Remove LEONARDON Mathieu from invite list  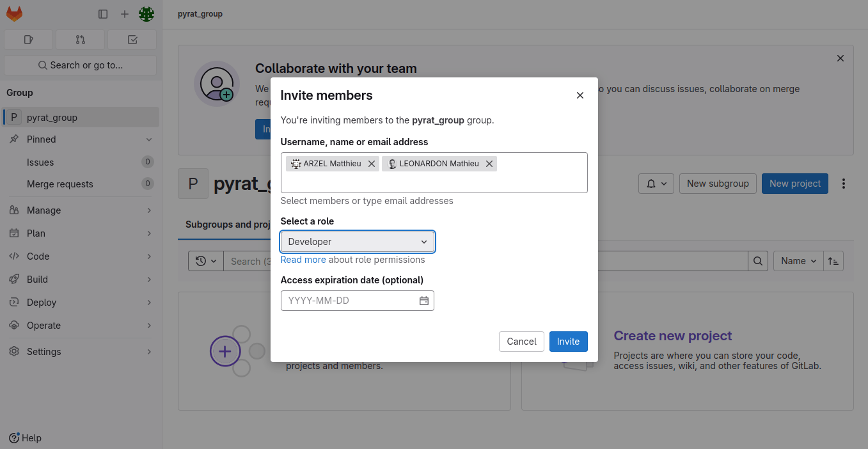click(489, 164)
